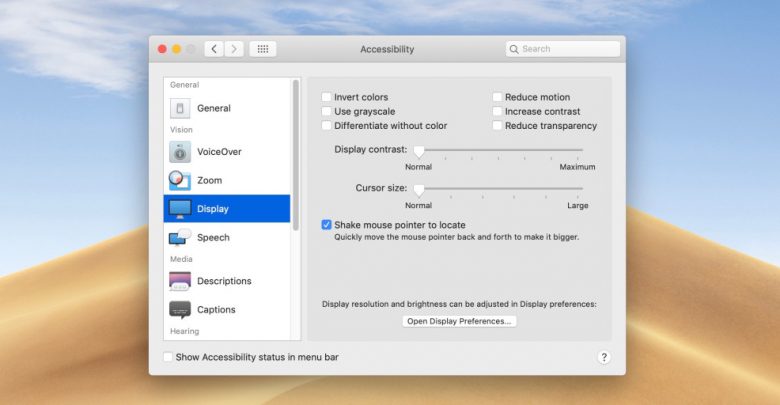This screenshot has height=405, width=780.
Task: Open the Captions icon
Action: point(180,309)
